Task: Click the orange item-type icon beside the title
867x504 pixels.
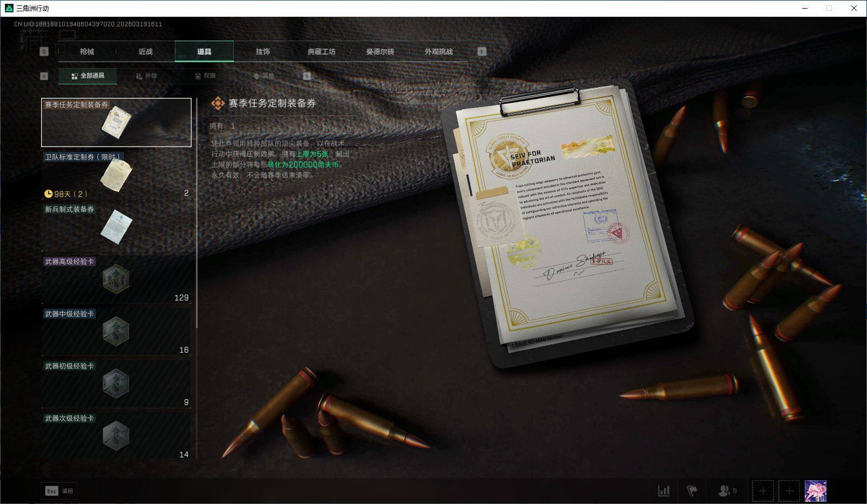Action: click(x=218, y=103)
